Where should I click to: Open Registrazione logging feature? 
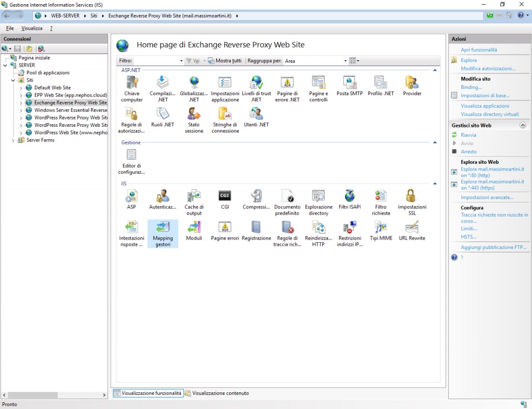(256, 230)
